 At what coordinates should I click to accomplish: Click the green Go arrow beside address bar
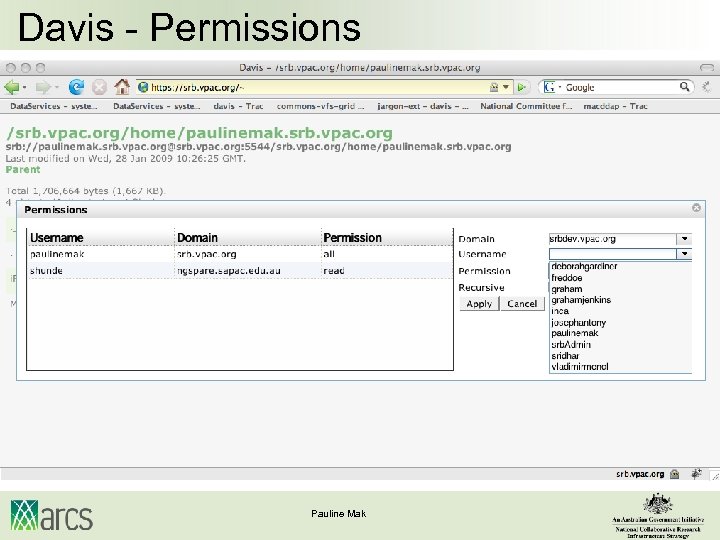coord(521,87)
